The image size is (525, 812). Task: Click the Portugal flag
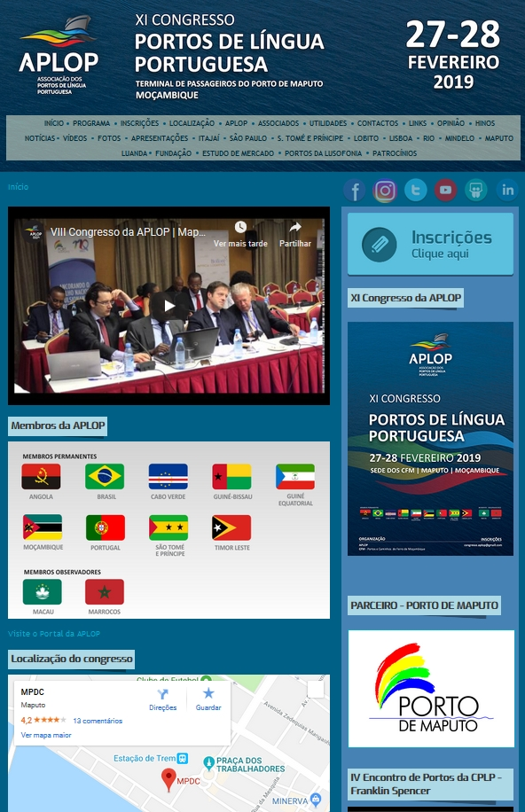106,527
